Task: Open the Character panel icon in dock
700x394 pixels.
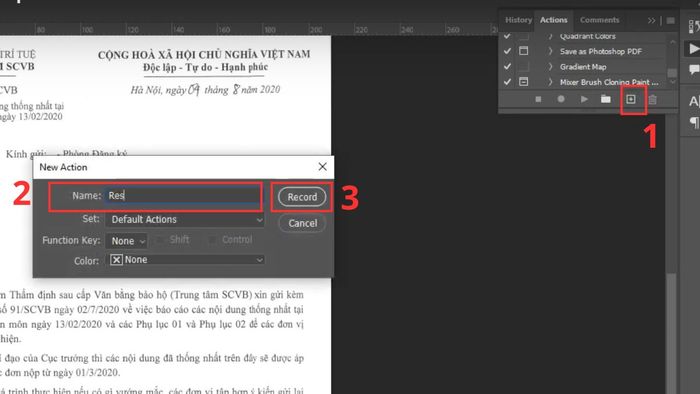Action: [694, 101]
